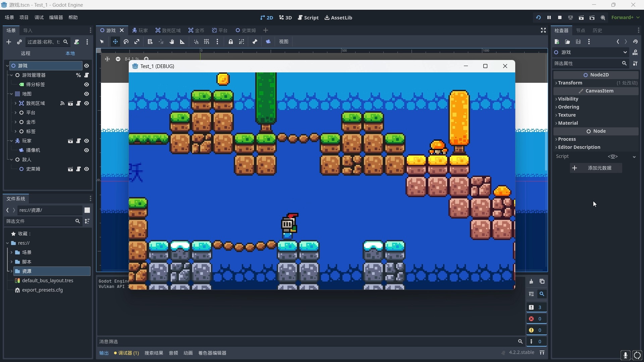Open the AssetLib workspace
Image resolution: width=644 pixels, height=362 pixels.
pos(338,17)
